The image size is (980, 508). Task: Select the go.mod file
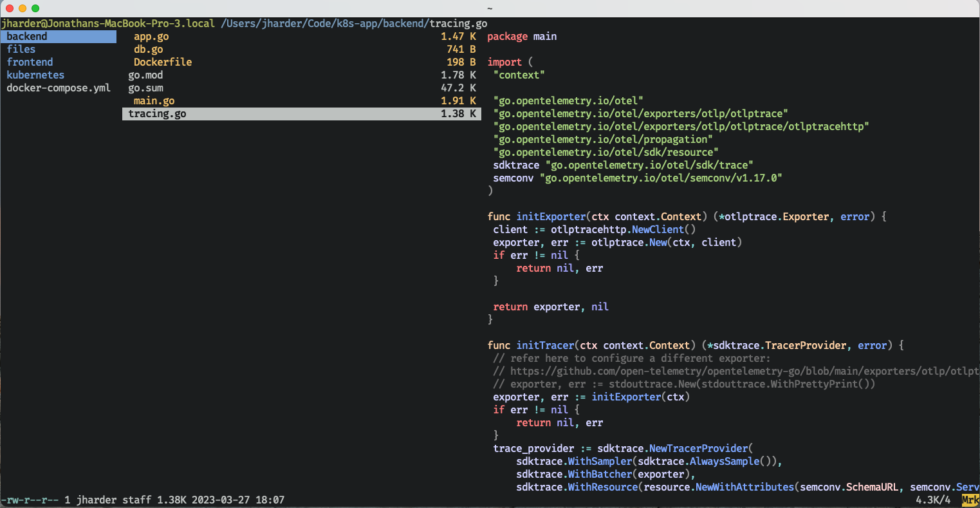click(145, 75)
